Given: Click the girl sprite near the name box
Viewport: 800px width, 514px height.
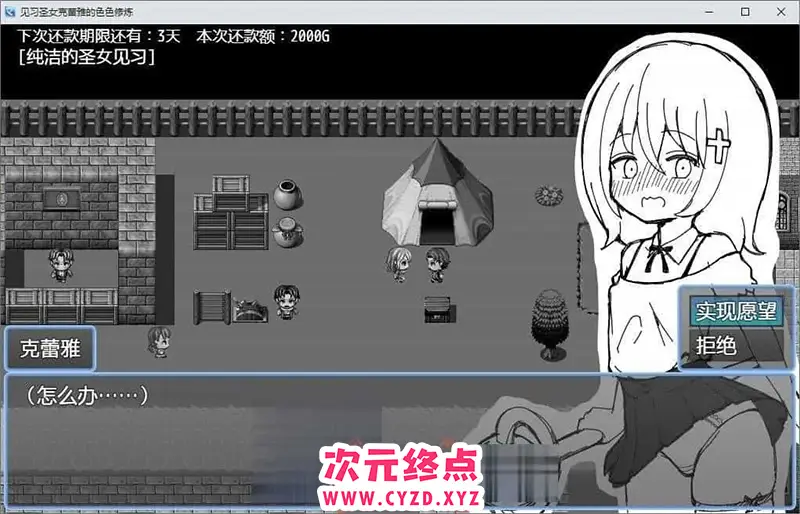Looking at the screenshot, I should [x=159, y=341].
